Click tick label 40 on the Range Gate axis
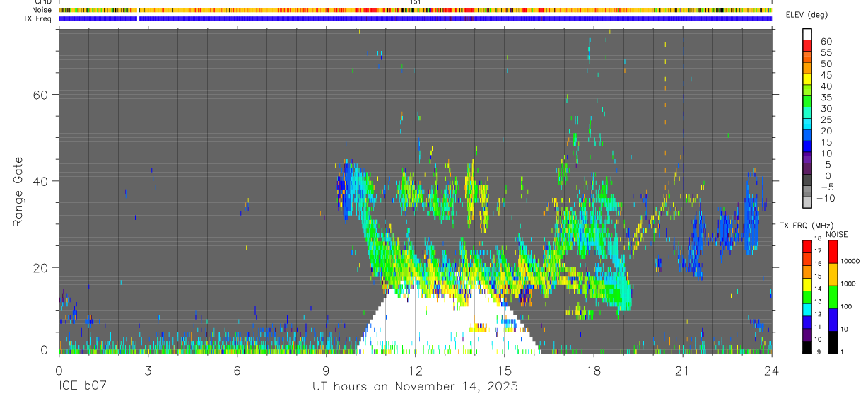The image size is (868, 401). (x=40, y=181)
